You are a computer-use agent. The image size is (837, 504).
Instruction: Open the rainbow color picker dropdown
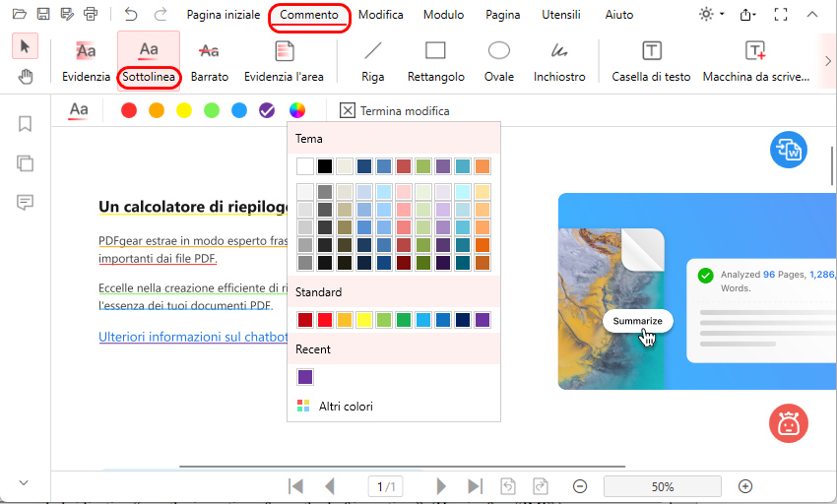click(297, 110)
